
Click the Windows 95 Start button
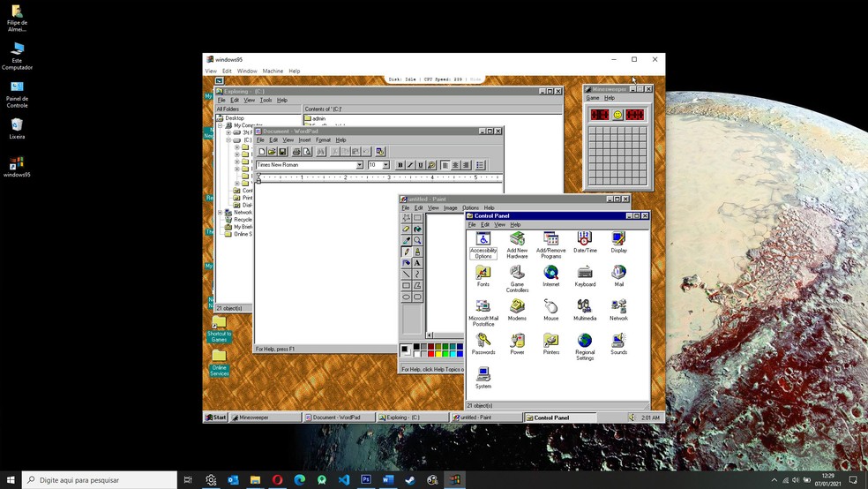pos(216,418)
